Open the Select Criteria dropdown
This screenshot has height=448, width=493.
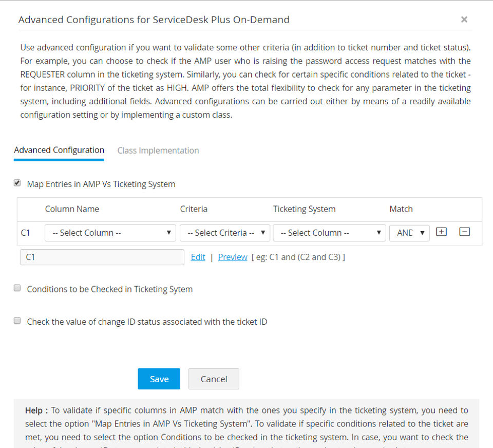pyautogui.click(x=225, y=233)
